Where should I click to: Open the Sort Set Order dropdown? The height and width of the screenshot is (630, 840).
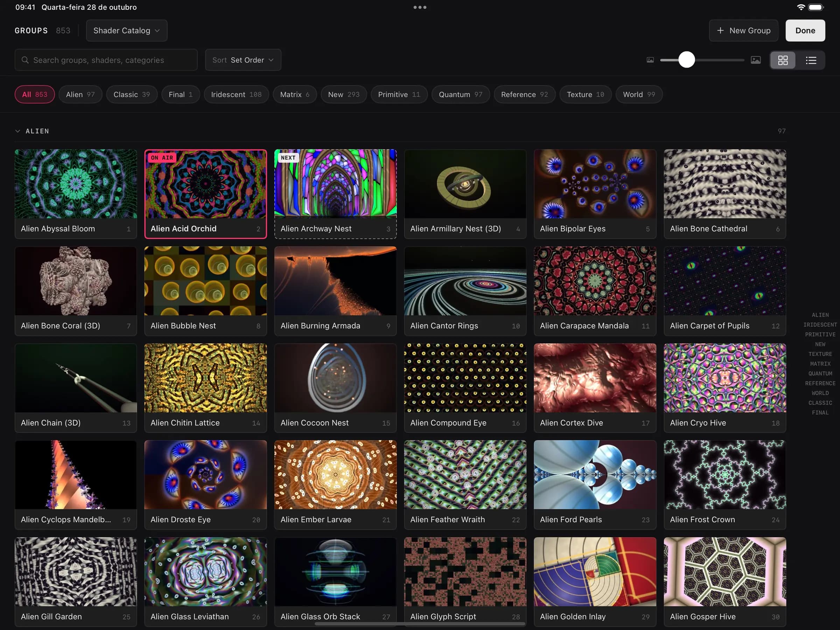(243, 60)
